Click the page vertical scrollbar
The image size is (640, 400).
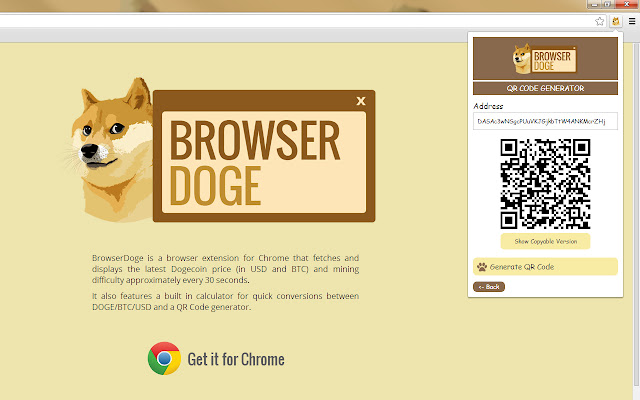point(636,212)
